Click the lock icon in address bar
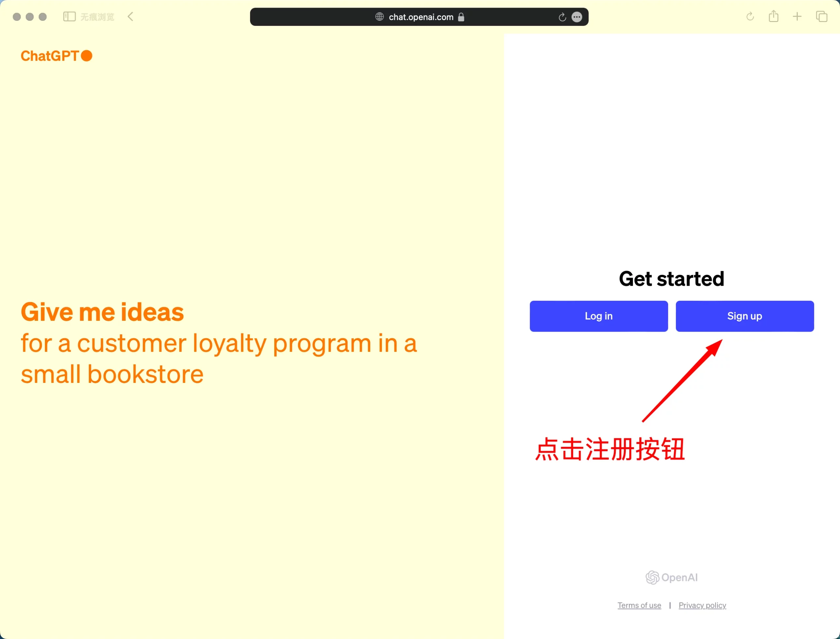840x639 pixels. 460,17
